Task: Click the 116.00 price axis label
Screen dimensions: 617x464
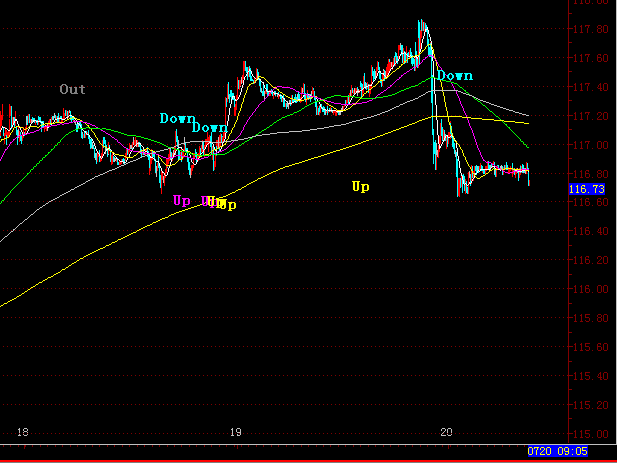Action: 591,289
